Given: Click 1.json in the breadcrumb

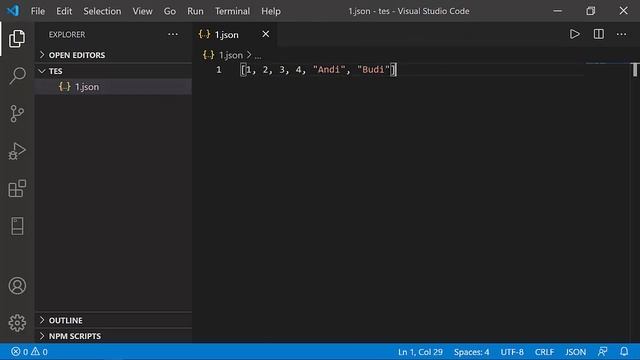Looking at the screenshot, I should click(231, 55).
